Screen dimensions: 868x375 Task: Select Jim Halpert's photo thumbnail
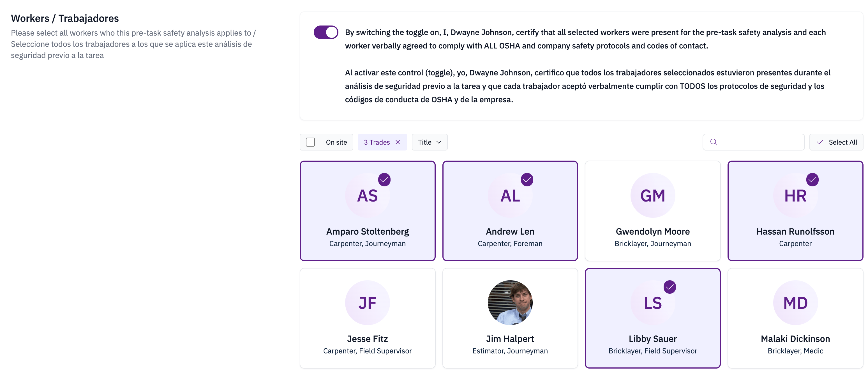pos(510,303)
